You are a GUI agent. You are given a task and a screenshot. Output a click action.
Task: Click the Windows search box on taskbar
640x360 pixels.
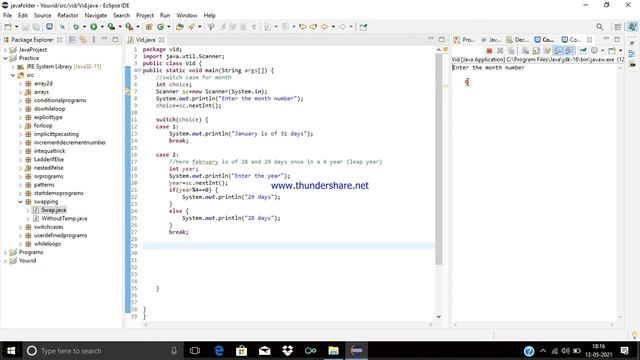[x=102, y=351]
